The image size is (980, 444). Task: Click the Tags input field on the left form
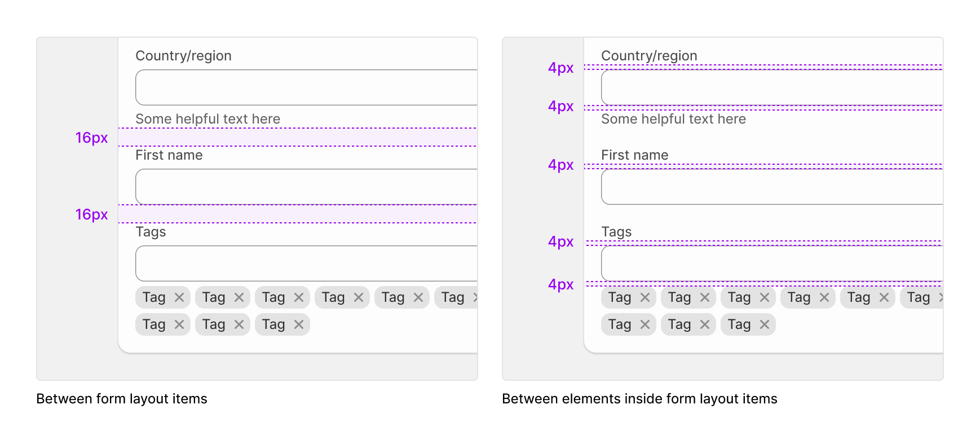pyautogui.click(x=304, y=263)
